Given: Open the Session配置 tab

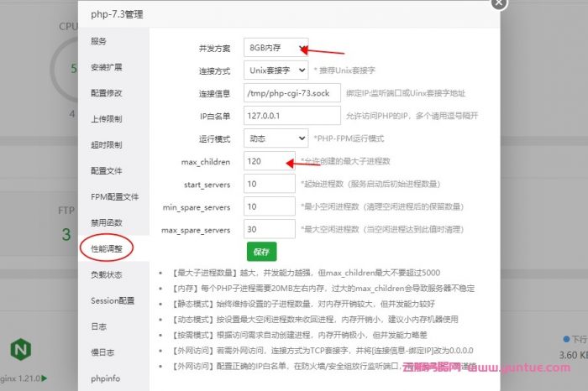Looking at the screenshot, I should pos(112,300).
